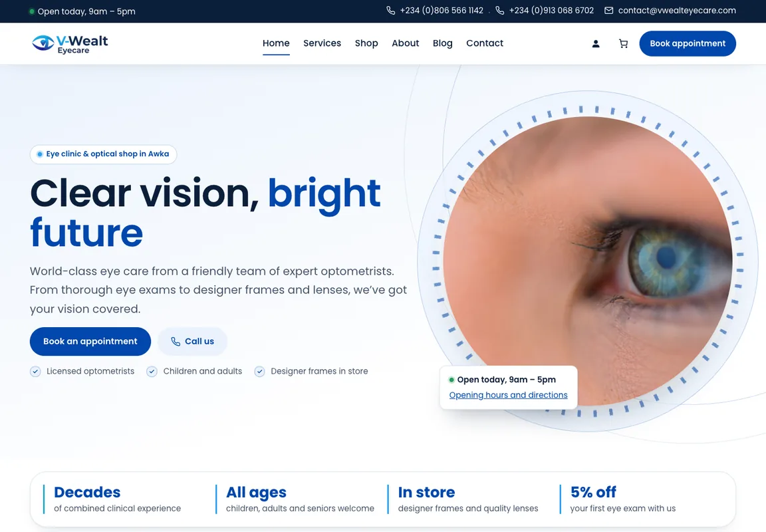This screenshot has height=532, width=766.
Task: Click the V-Wealt Eyecare logo
Action: 70,44
